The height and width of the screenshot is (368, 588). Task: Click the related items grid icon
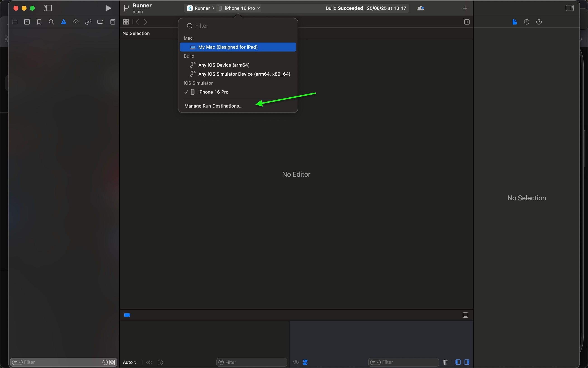[x=126, y=22]
